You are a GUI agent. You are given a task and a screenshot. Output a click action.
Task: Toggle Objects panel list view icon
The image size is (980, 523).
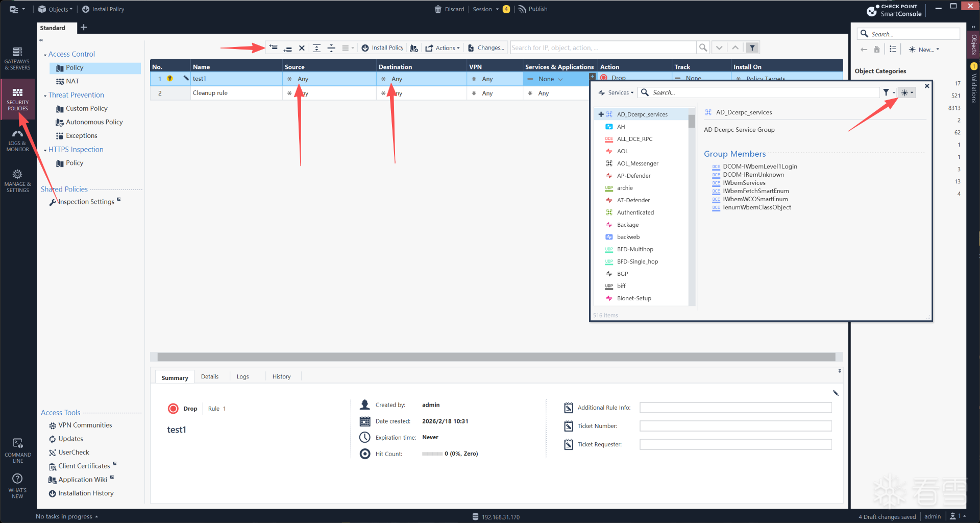click(x=893, y=49)
